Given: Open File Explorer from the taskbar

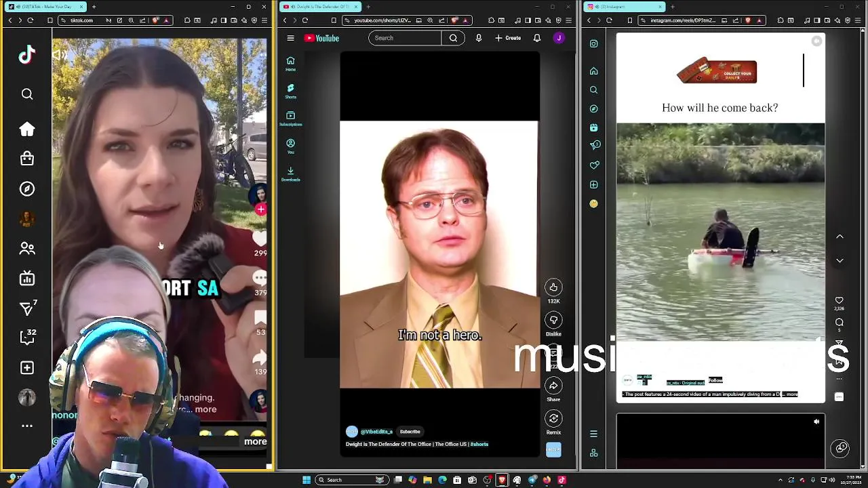Looking at the screenshot, I should point(428,480).
